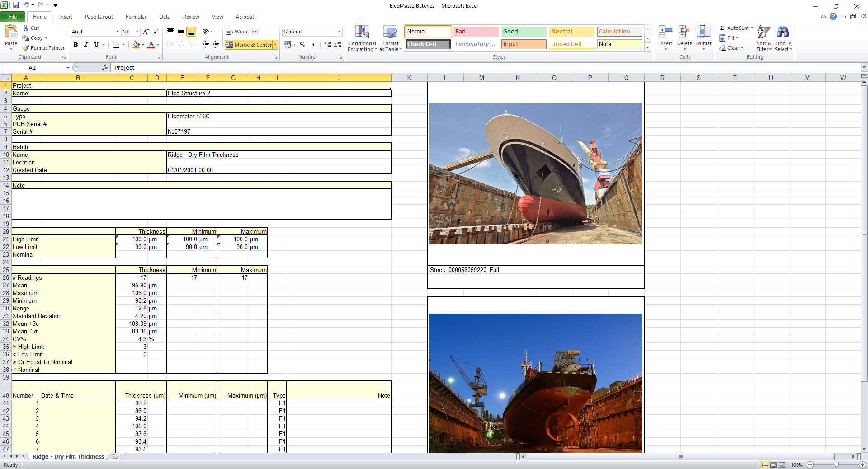Click the Save icon in quick access toolbar
Screen dimensions: 868x469
click(16, 5)
